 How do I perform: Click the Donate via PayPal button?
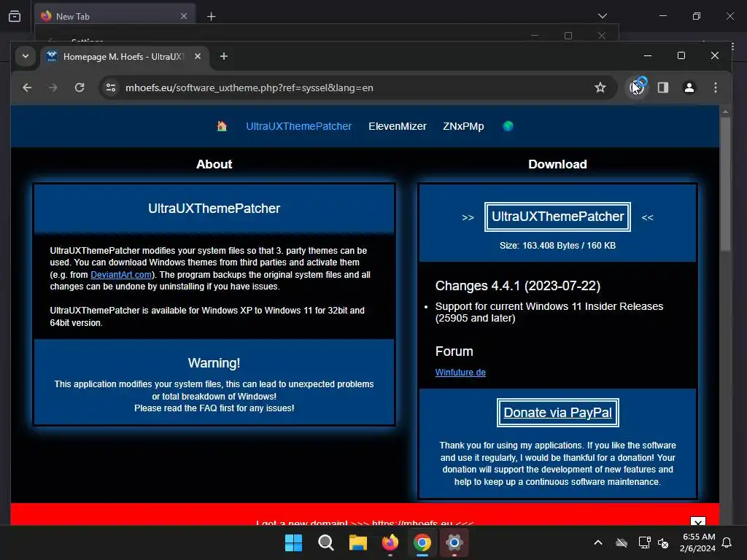(x=557, y=413)
